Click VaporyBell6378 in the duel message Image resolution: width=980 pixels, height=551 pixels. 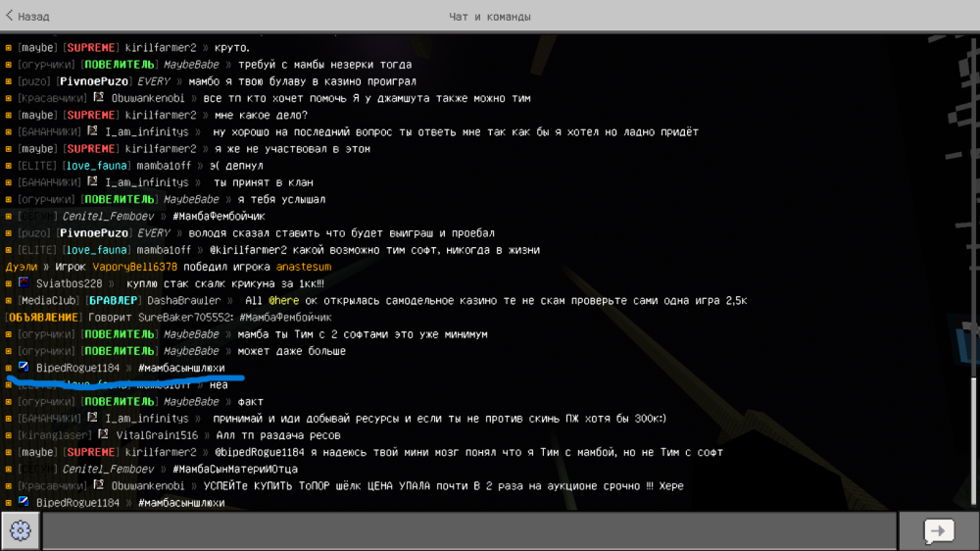135,267
